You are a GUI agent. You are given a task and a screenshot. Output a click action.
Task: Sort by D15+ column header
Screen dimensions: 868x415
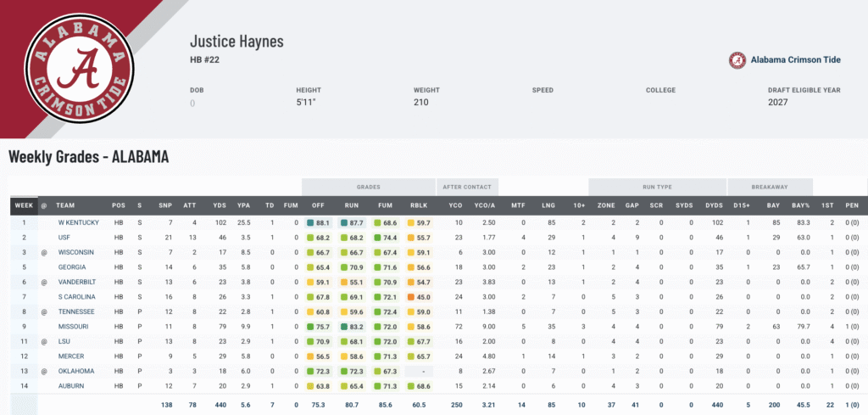click(x=741, y=205)
